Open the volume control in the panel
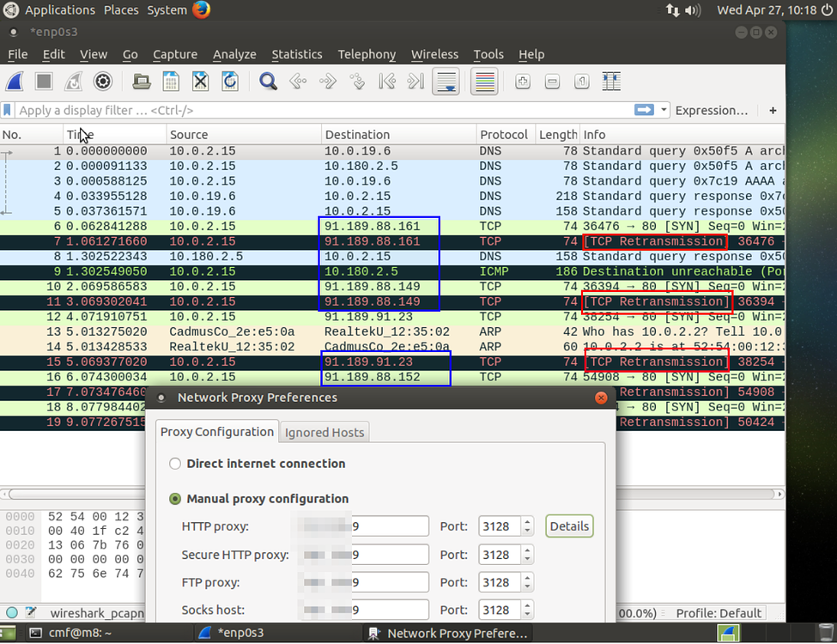Screen dimensions: 837x644 pyautogui.click(x=693, y=10)
